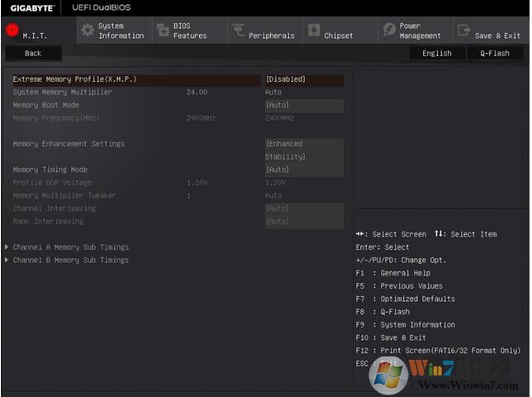Click the English language button
The width and height of the screenshot is (532, 397).
pyautogui.click(x=436, y=53)
